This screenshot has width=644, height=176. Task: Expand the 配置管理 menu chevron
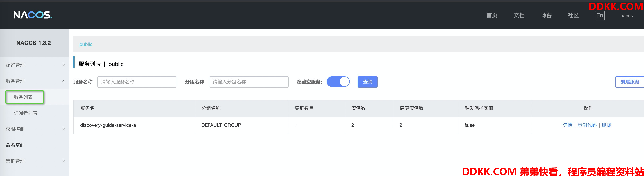(64, 65)
